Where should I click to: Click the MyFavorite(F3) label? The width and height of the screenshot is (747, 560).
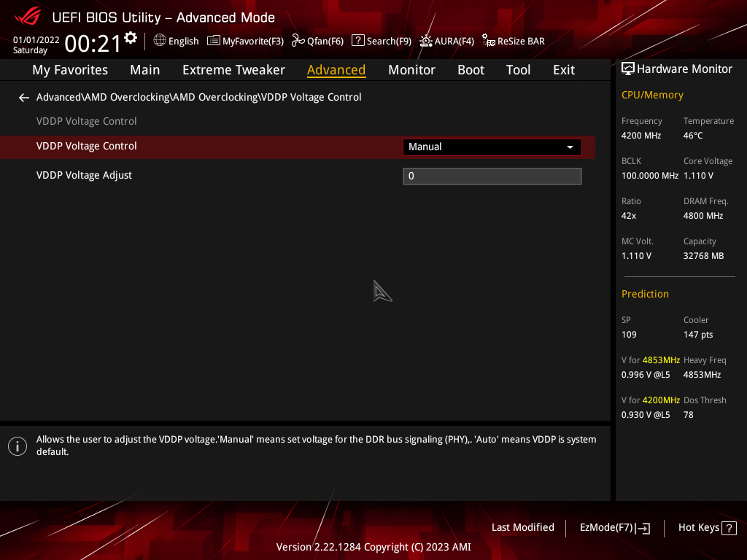coord(253,42)
